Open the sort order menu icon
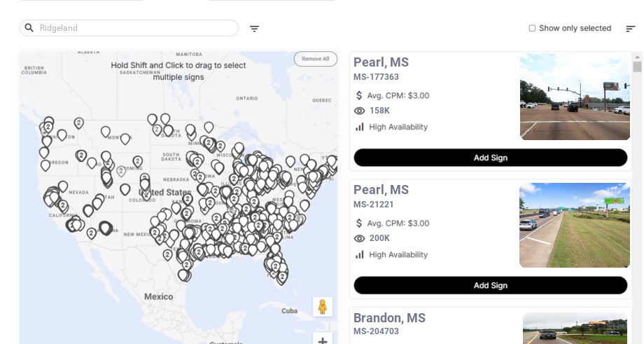This screenshot has height=344, width=644. click(x=630, y=29)
